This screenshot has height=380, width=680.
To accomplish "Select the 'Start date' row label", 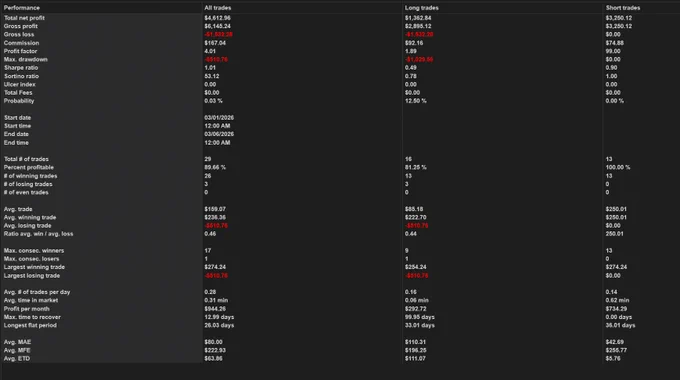I will [x=17, y=118].
